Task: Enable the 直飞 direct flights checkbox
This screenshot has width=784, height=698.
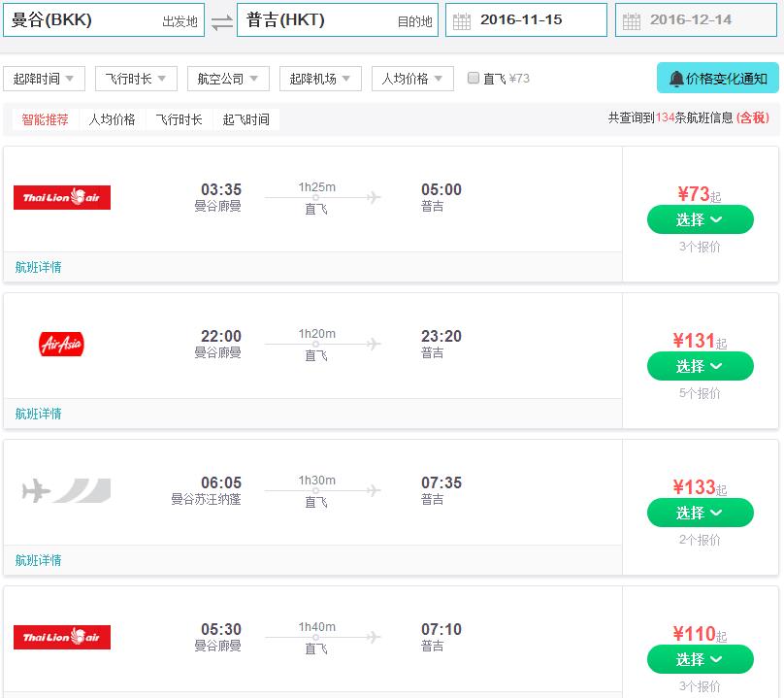Action: [473, 78]
